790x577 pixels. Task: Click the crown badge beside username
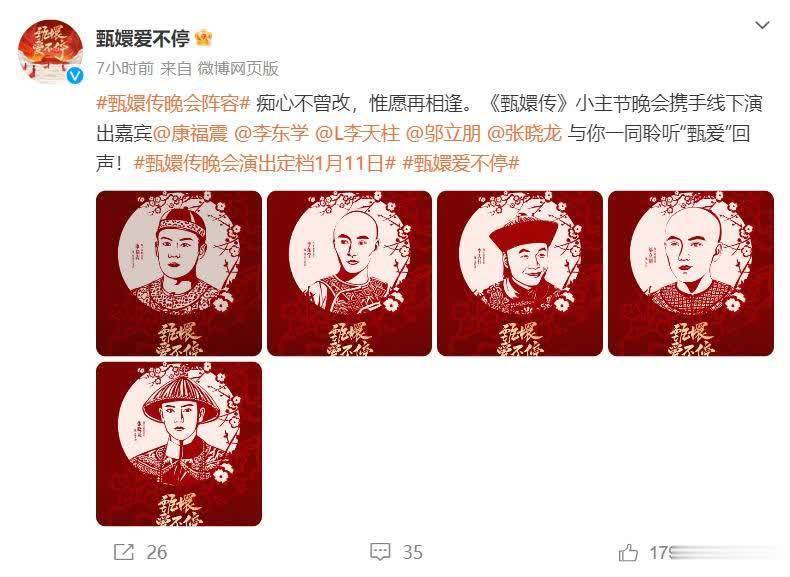click(x=204, y=38)
